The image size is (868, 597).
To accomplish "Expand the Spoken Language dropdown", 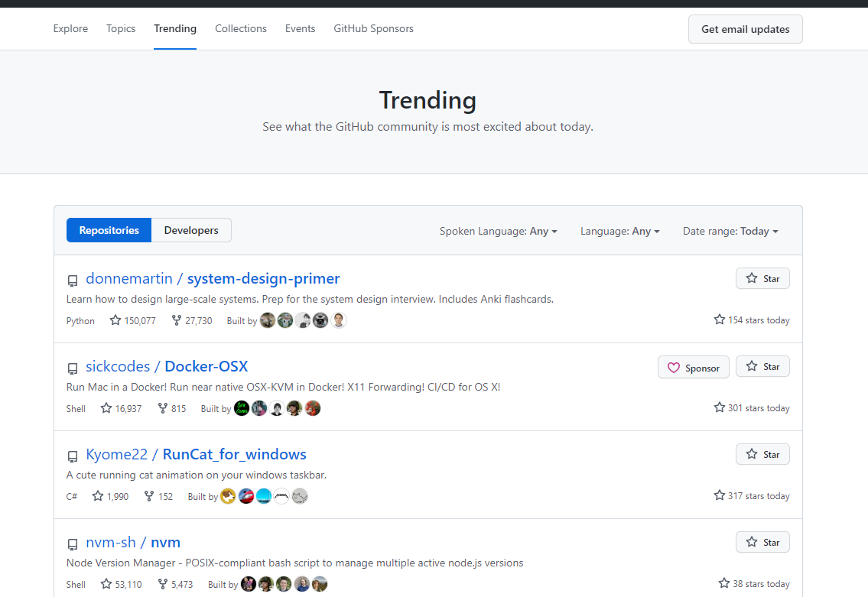I will [498, 232].
